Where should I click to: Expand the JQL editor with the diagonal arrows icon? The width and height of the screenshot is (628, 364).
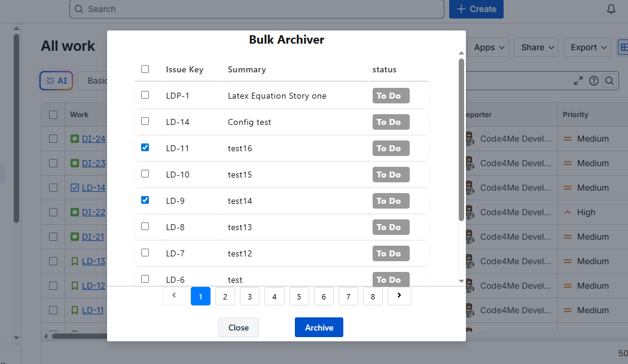[x=578, y=80]
